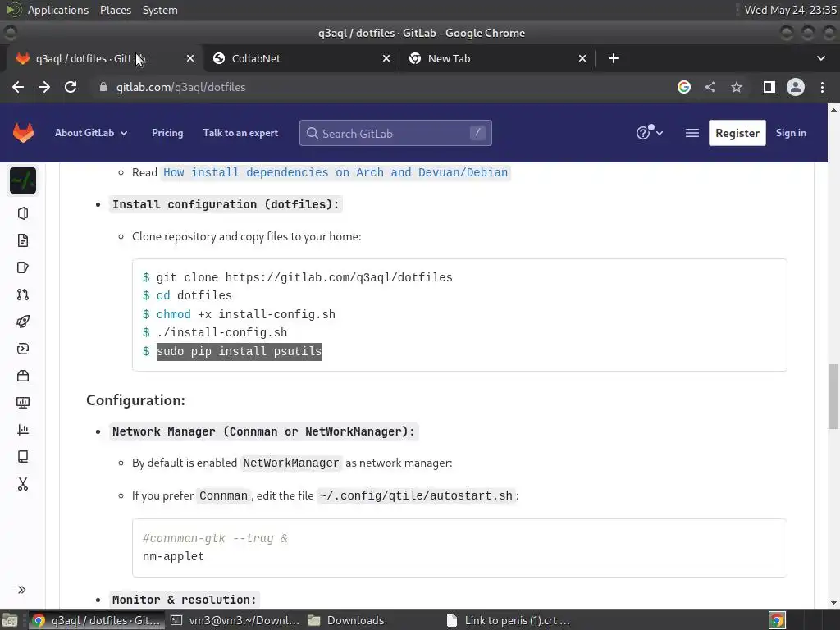The width and height of the screenshot is (840, 630).
Task: Expand the sidebar with double chevron
Action: 22,590
